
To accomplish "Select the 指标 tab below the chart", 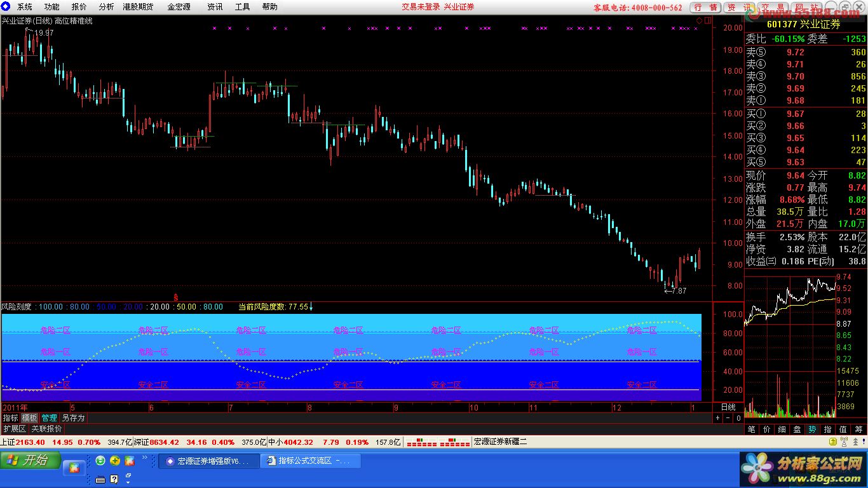I will coord(10,418).
